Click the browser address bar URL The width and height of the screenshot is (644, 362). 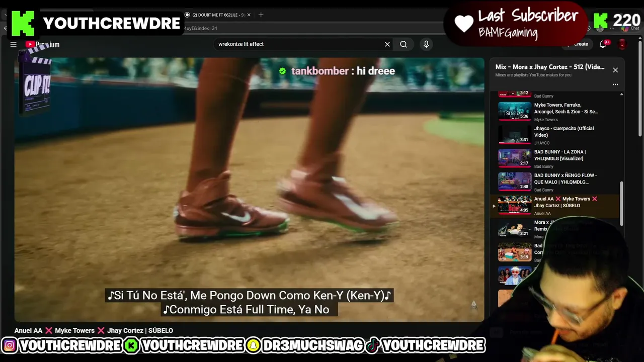[200, 29]
